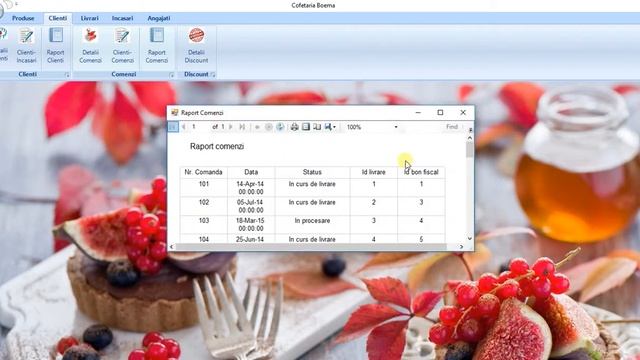Open the Detalii Discount ribbon icon
640x360 pixels.
pyautogui.click(x=196, y=45)
